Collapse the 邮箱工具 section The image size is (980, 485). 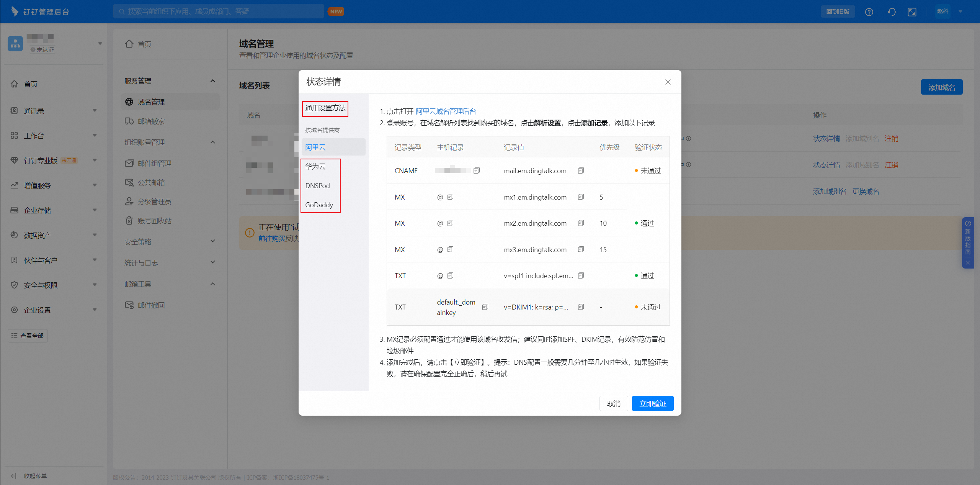pyautogui.click(x=213, y=284)
